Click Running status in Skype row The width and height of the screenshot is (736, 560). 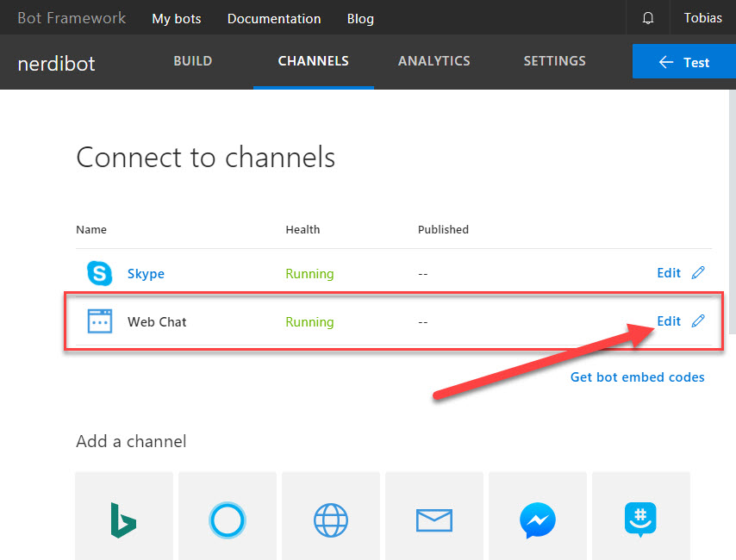309,274
